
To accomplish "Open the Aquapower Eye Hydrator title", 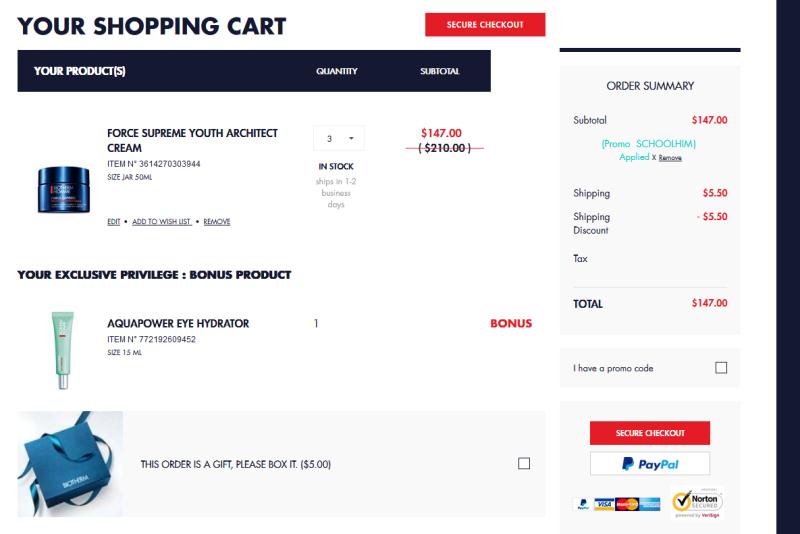I will pyautogui.click(x=178, y=323).
